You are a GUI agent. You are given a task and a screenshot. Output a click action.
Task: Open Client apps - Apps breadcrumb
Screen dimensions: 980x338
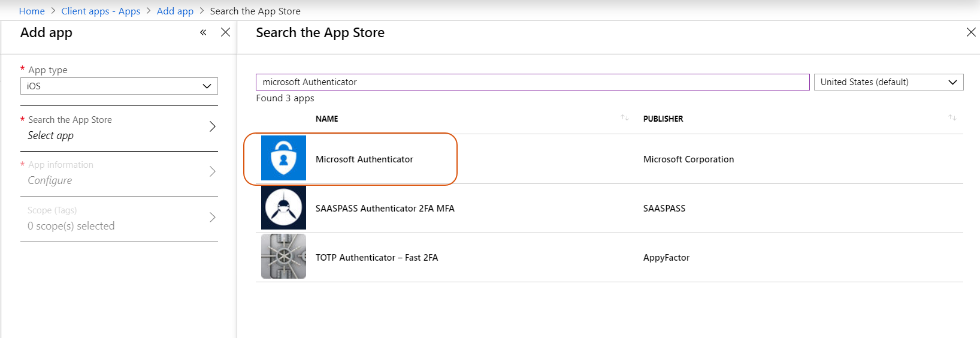(x=101, y=11)
